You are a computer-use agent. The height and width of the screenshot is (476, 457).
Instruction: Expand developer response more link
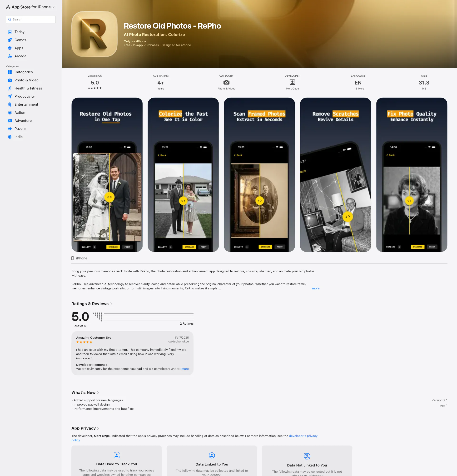pyautogui.click(x=185, y=369)
